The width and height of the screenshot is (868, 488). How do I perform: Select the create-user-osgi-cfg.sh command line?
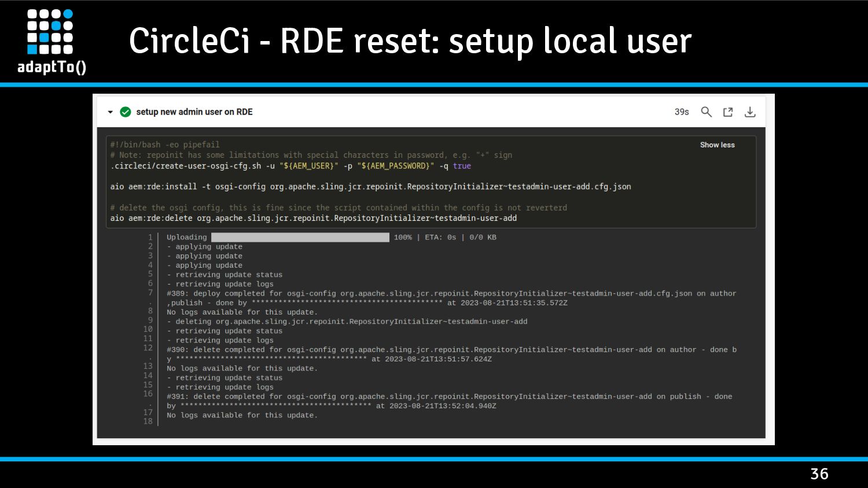[290, 166]
